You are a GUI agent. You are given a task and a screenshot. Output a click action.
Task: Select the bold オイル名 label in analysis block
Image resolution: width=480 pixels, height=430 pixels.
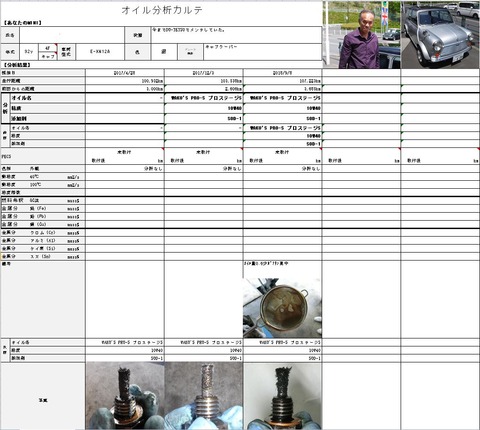tap(21, 98)
